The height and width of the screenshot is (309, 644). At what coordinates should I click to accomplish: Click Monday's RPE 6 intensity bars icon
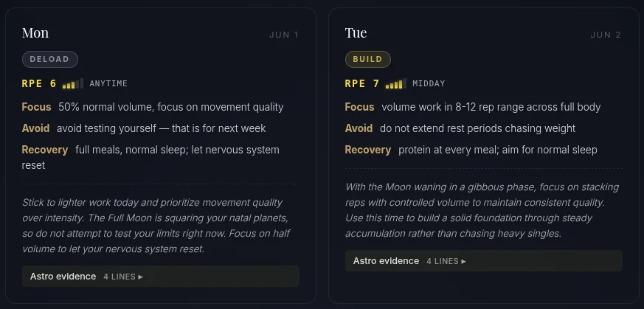click(73, 84)
